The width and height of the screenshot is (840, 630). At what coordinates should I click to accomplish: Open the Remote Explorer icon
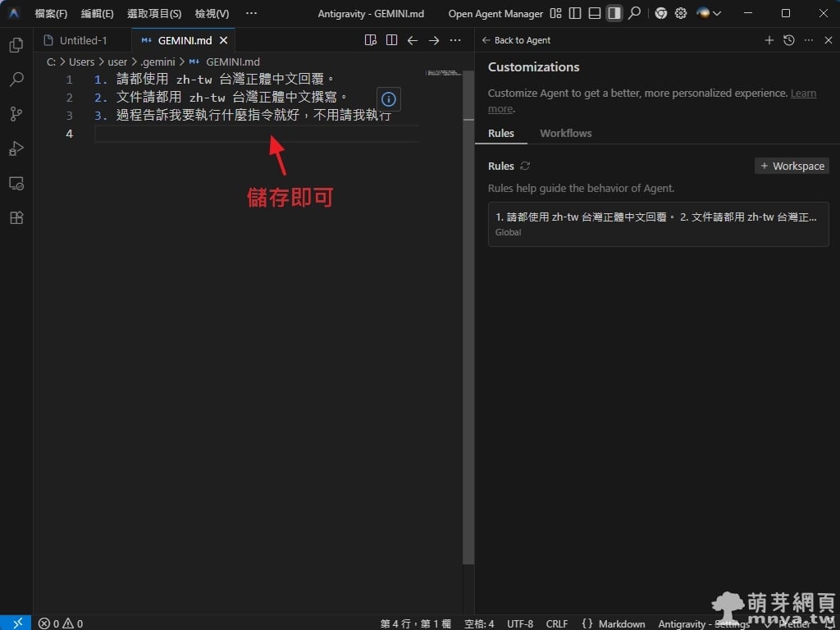[16, 184]
